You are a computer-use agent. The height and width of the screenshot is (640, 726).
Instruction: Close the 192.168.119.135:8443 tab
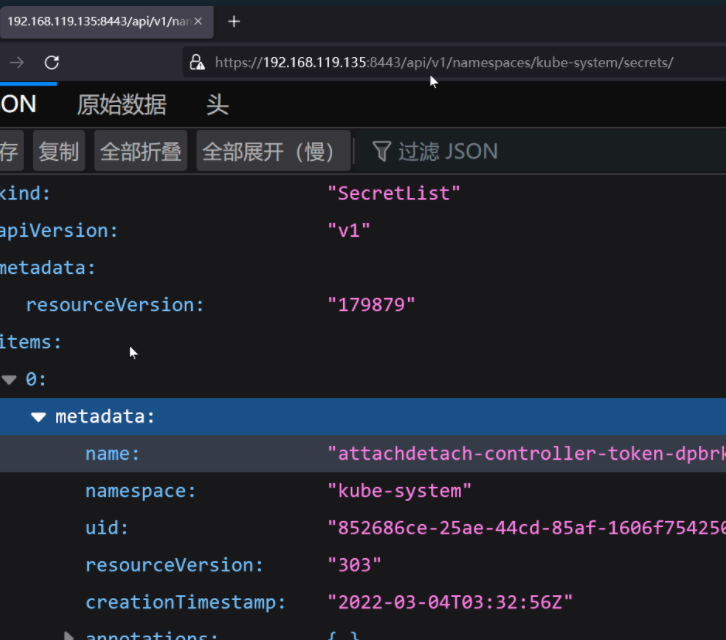pos(198,21)
